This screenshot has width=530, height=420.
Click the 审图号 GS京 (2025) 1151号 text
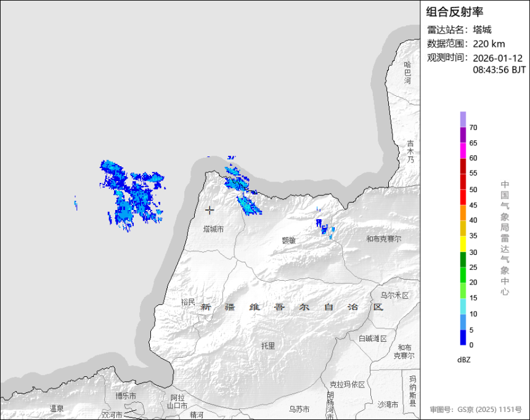476,409
